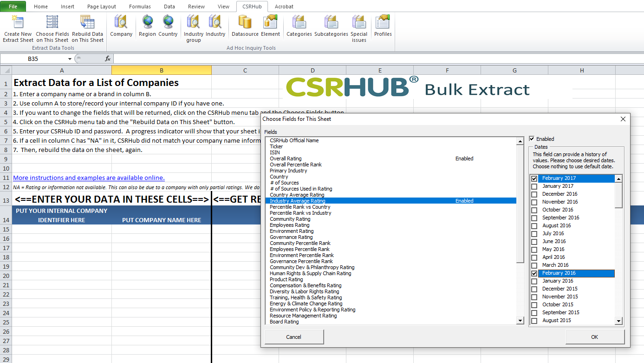Enable the January 2017 date option

pyautogui.click(x=534, y=186)
